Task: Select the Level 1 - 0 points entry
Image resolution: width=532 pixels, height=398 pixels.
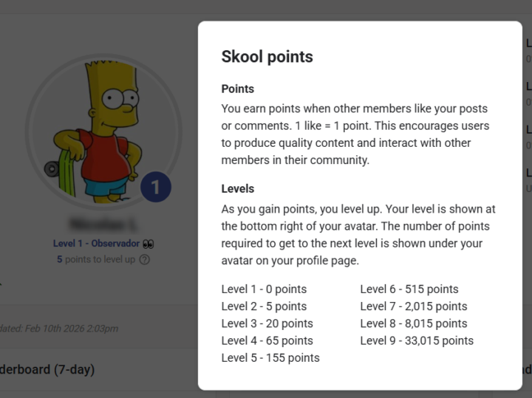Action: (264, 289)
